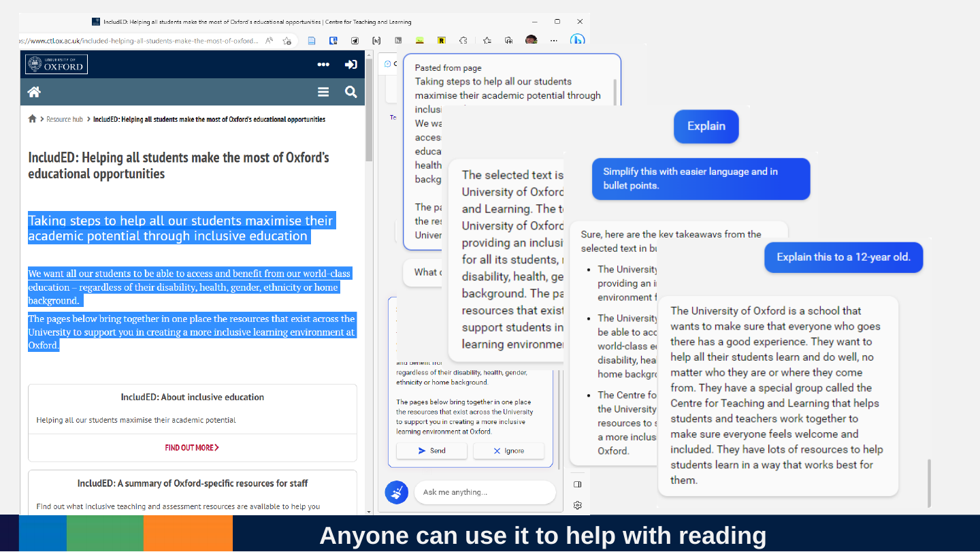This screenshot has height=552, width=980.
Task: Click the Explain prompt bubble
Action: [706, 126]
